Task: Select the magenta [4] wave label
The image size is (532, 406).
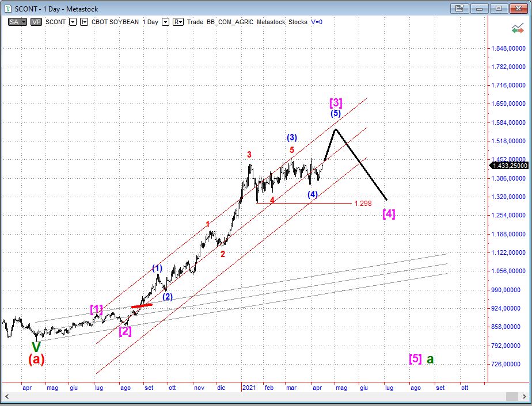Action: click(x=389, y=214)
